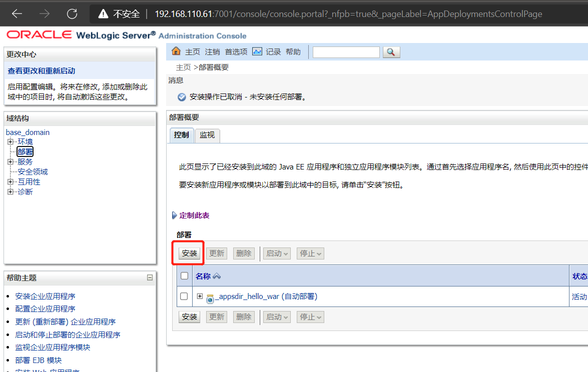This screenshot has height=372, width=588.
Task: Expand the 服务 tree node
Action: pyautogui.click(x=11, y=162)
